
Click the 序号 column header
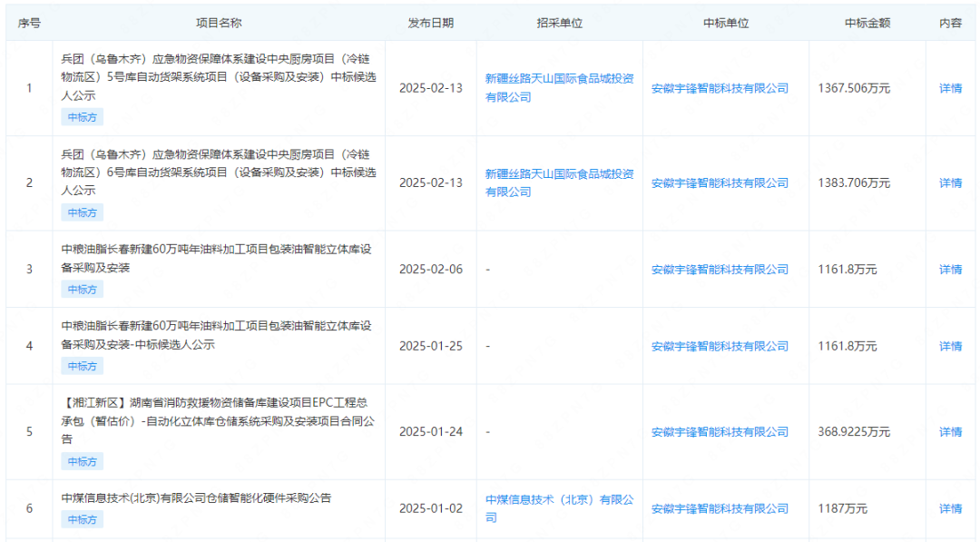[x=29, y=23]
